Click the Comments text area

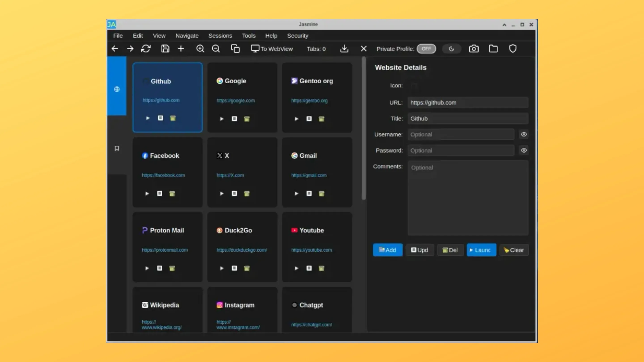468,198
